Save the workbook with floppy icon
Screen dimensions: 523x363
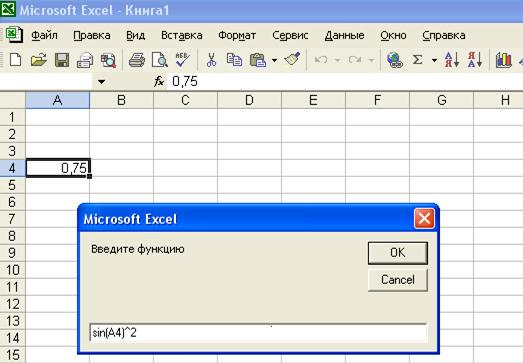pyautogui.click(x=62, y=60)
